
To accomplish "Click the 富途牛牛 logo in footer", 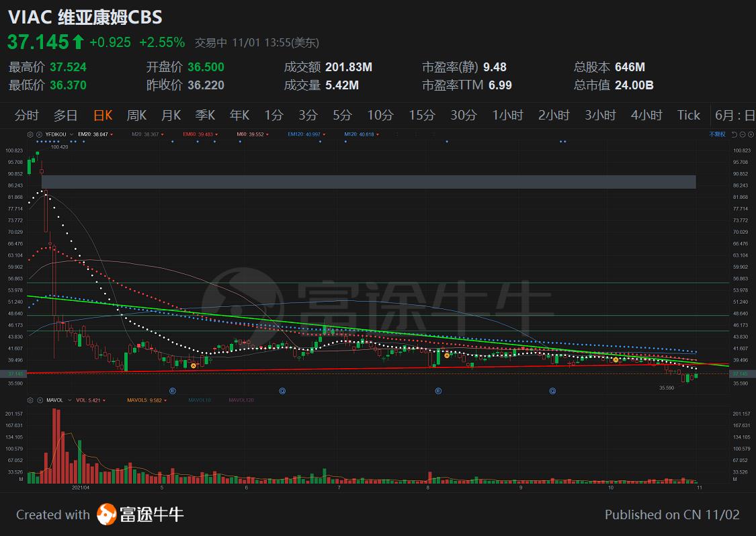I will point(140,515).
